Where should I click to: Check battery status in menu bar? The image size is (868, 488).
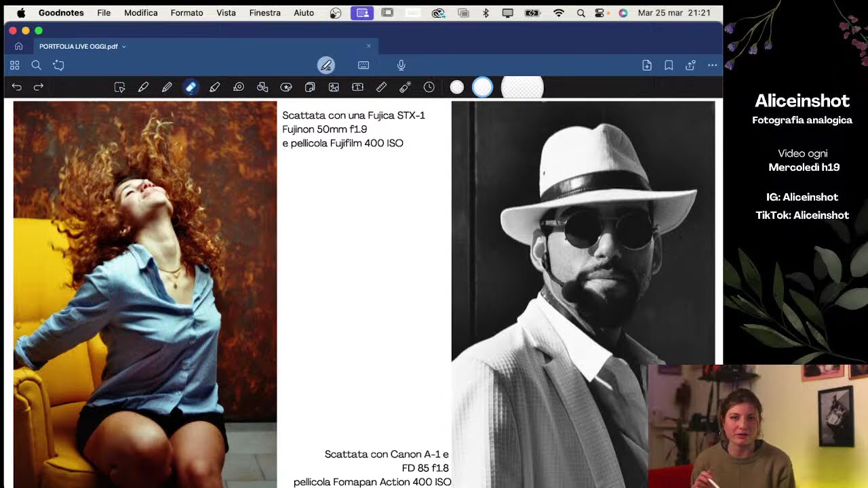tap(532, 13)
